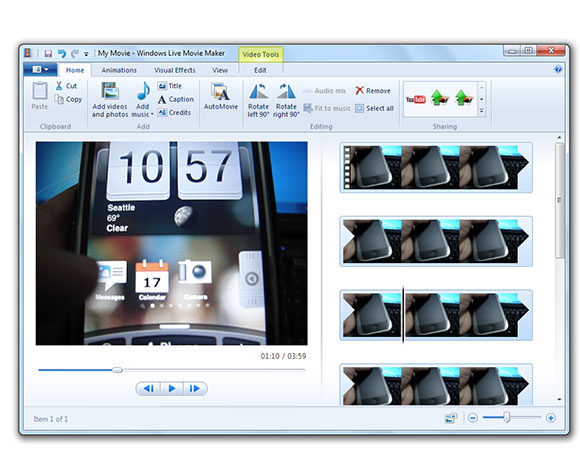Rotate the video right 90 degrees
Image resolution: width=580 pixels, height=470 pixels.
(286, 100)
